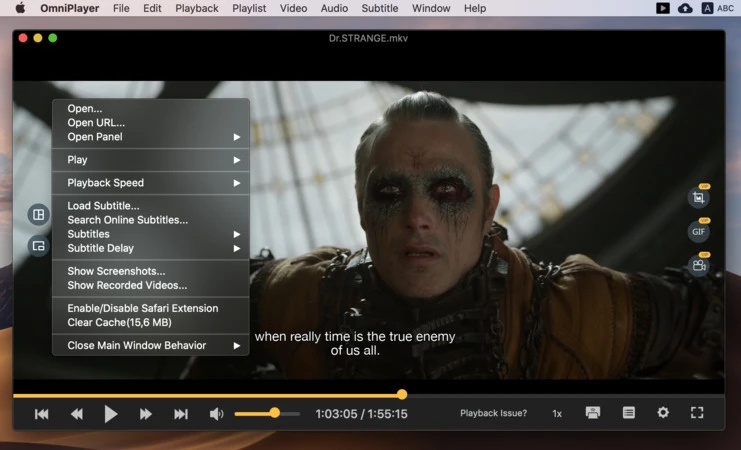The image size is (741, 450).
Task: Choose Load Subtitle... from context menu
Action: tap(103, 206)
